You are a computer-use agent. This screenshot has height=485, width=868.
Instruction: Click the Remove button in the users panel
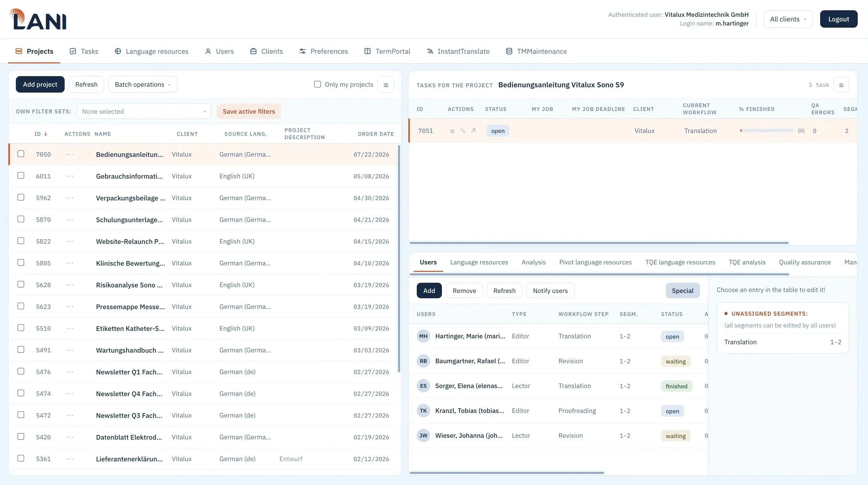pyautogui.click(x=464, y=291)
